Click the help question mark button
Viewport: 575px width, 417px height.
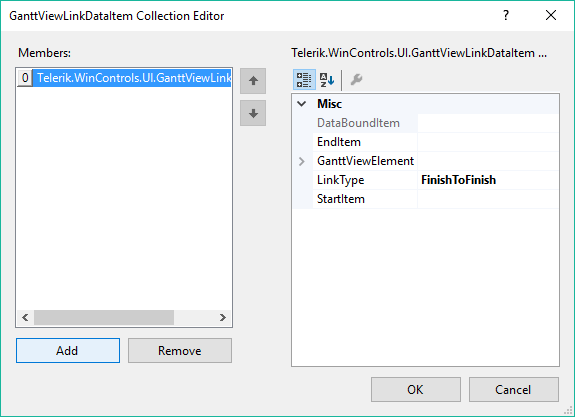(x=506, y=15)
